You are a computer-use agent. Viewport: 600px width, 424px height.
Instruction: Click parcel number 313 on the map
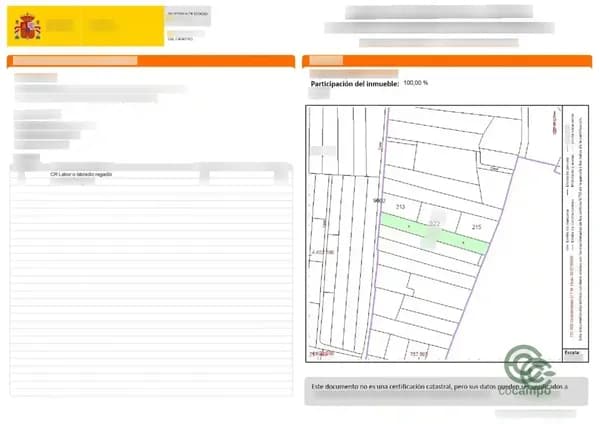coord(400,206)
